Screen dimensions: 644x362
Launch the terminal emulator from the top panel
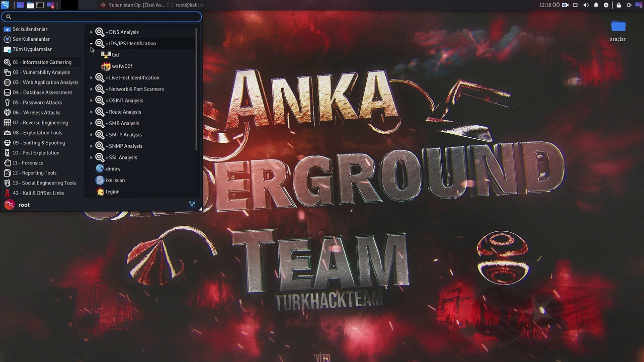click(x=40, y=5)
